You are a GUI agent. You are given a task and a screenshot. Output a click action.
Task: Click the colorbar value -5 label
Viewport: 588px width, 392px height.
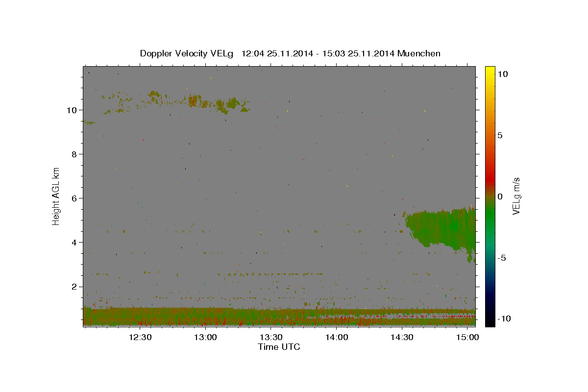[x=501, y=257]
